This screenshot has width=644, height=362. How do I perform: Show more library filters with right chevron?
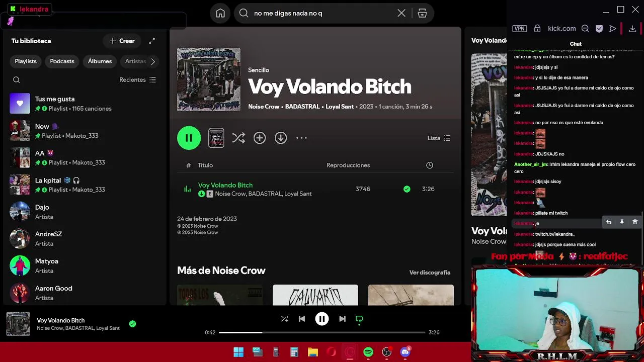pyautogui.click(x=153, y=61)
